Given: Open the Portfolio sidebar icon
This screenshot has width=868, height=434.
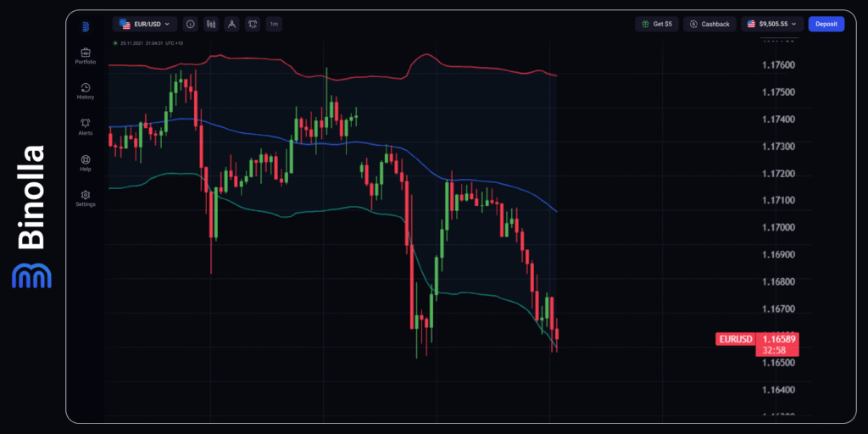Looking at the screenshot, I should tap(86, 56).
